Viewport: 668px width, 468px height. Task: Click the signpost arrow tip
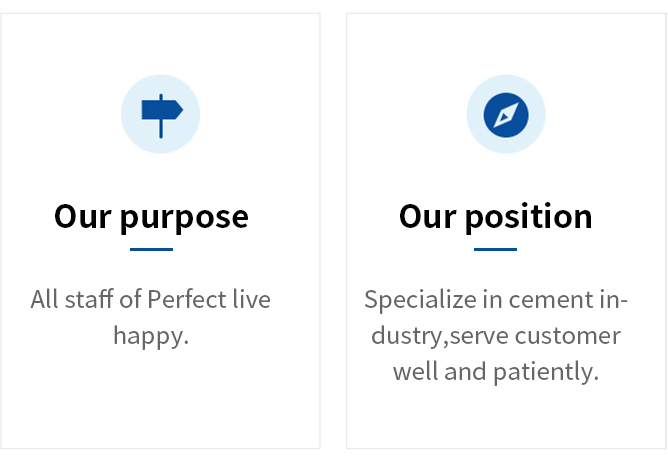click(179, 110)
